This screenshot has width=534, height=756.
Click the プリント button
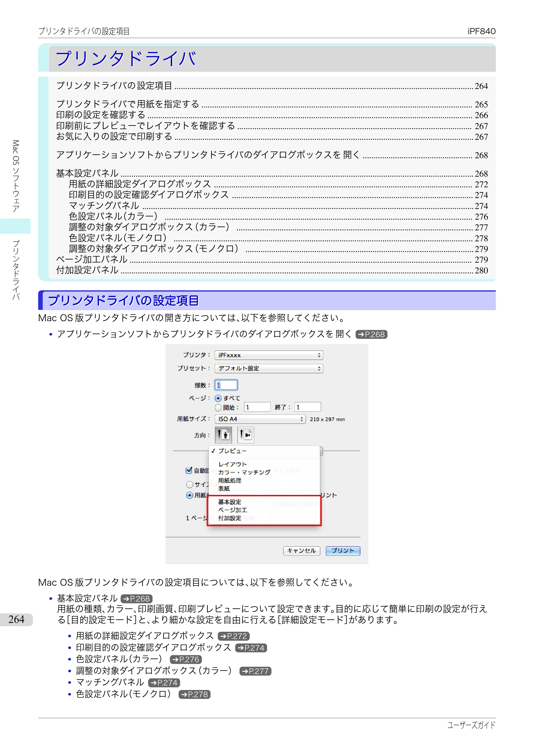point(343,551)
